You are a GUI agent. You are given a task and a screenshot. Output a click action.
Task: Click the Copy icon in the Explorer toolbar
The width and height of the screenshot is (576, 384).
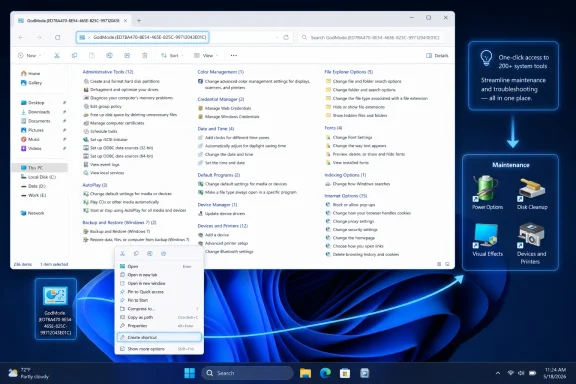click(74, 55)
